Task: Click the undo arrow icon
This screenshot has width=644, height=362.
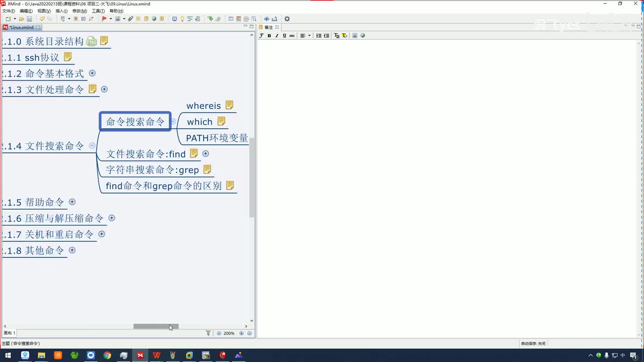Action: tap(42, 19)
